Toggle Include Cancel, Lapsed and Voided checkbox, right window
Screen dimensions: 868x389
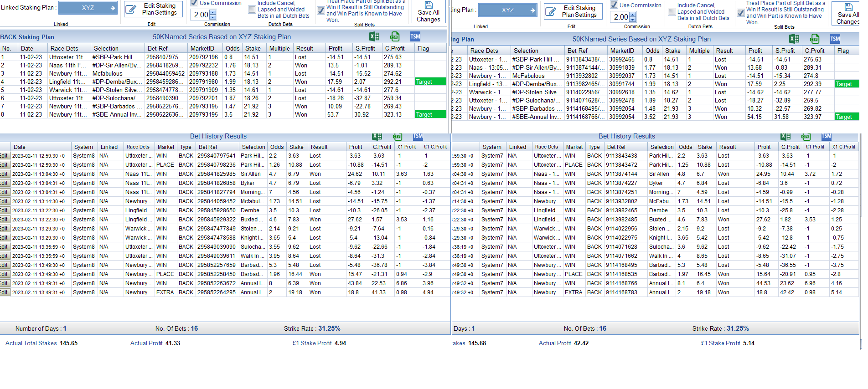coord(672,12)
